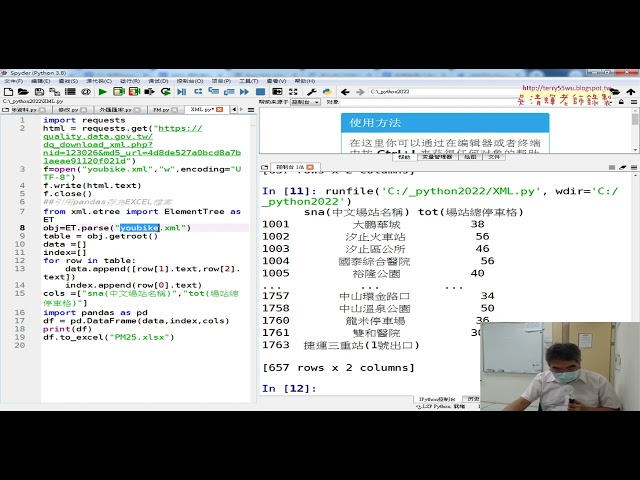Image resolution: width=640 pixels, height=480 pixels.
Task: Open the 幫助(H) menu
Action: click(305, 81)
